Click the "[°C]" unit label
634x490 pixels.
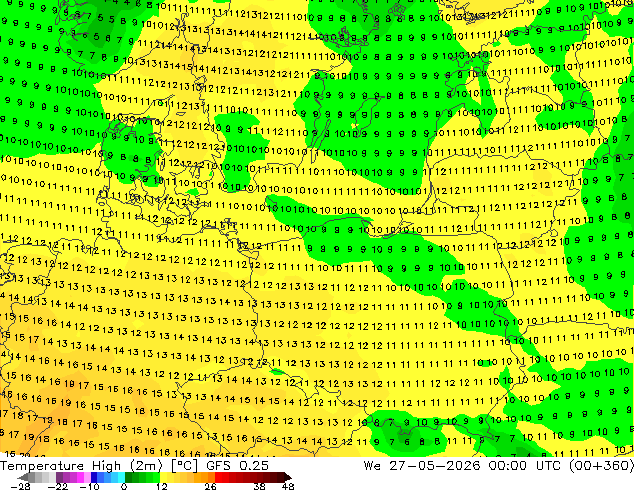coord(184,466)
